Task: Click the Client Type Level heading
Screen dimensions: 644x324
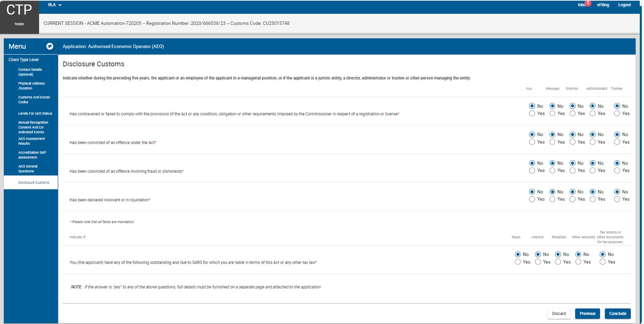Action: pos(24,60)
